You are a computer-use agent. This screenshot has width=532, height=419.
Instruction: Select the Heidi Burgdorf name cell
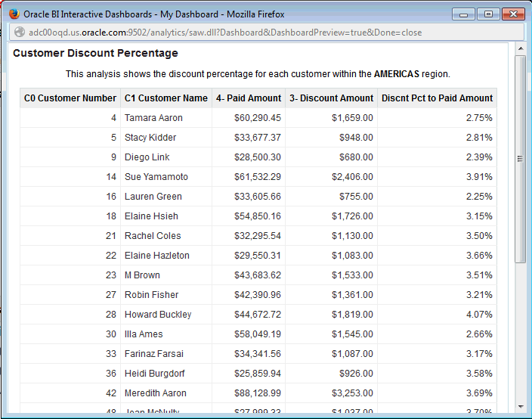point(166,374)
